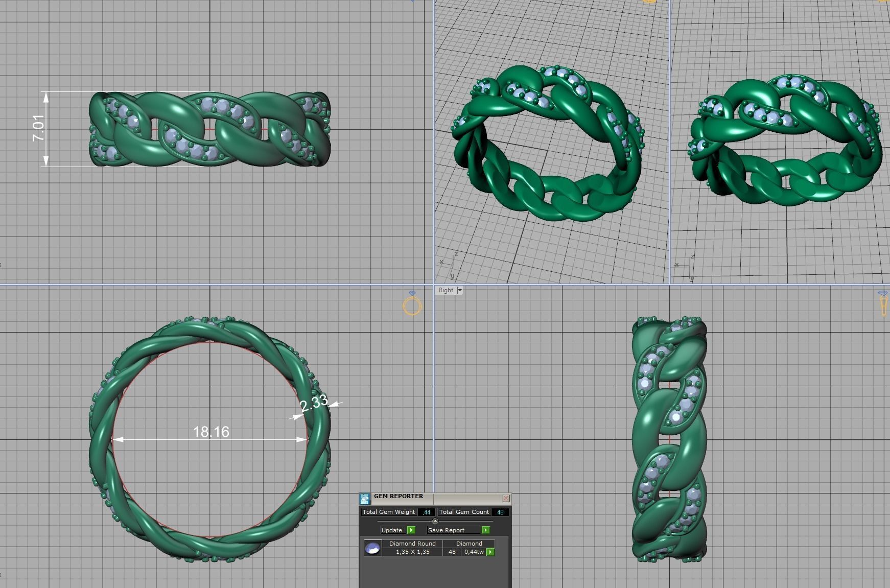Click the Total Gem Count value field
The width and height of the screenshot is (890, 588).
click(x=500, y=512)
